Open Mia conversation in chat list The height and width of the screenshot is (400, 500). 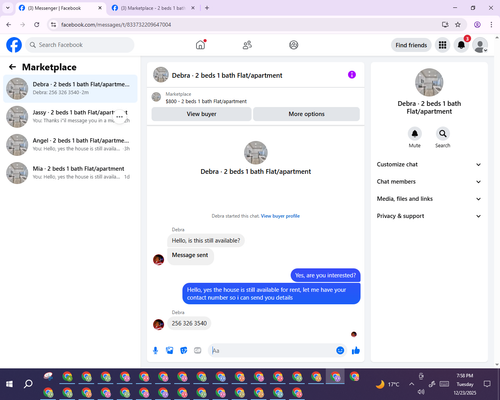[x=70, y=173]
